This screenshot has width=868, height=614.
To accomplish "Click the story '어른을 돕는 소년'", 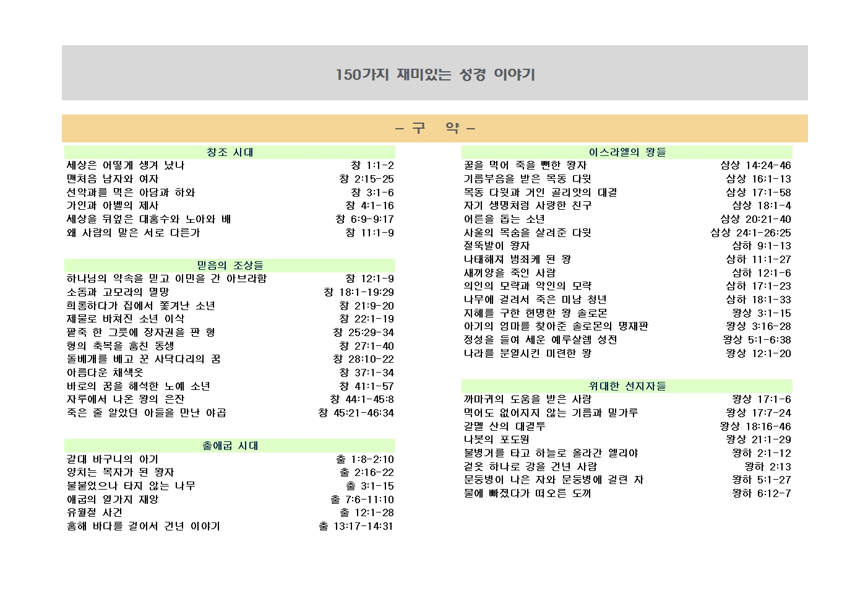I will click(504, 219).
